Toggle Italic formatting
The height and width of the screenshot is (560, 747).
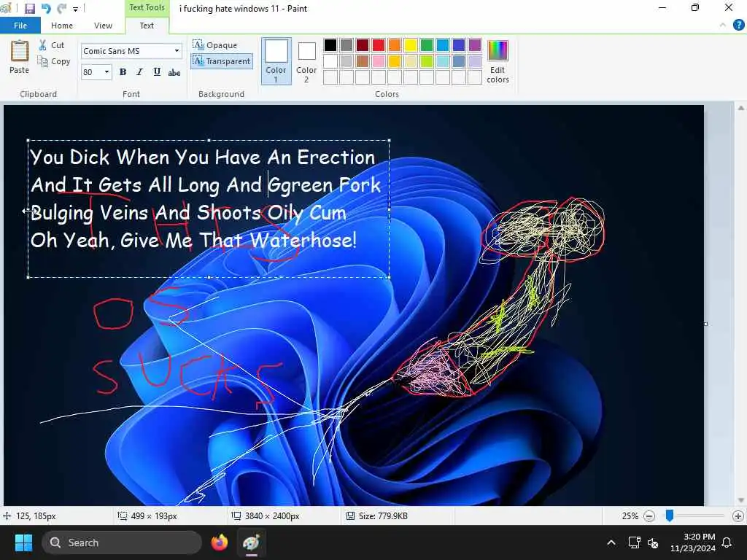[139, 72]
